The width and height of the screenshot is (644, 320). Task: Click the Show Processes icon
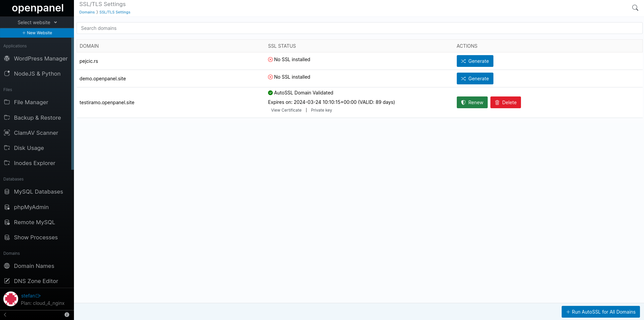click(7, 237)
